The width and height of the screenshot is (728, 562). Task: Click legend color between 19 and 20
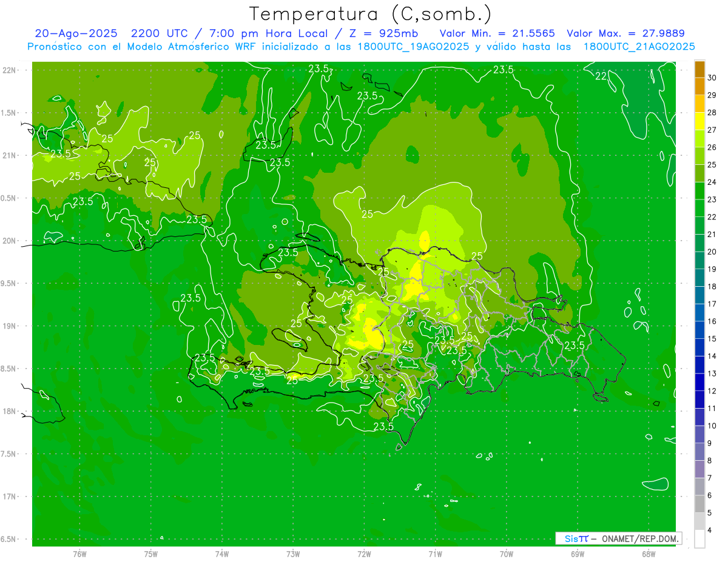click(699, 260)
